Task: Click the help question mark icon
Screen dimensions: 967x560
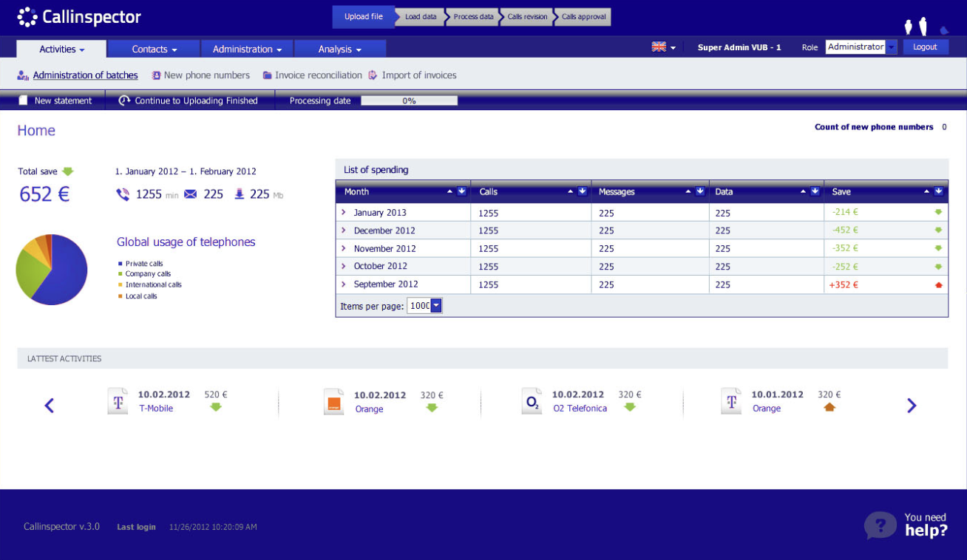Action: tap(880, 526)
